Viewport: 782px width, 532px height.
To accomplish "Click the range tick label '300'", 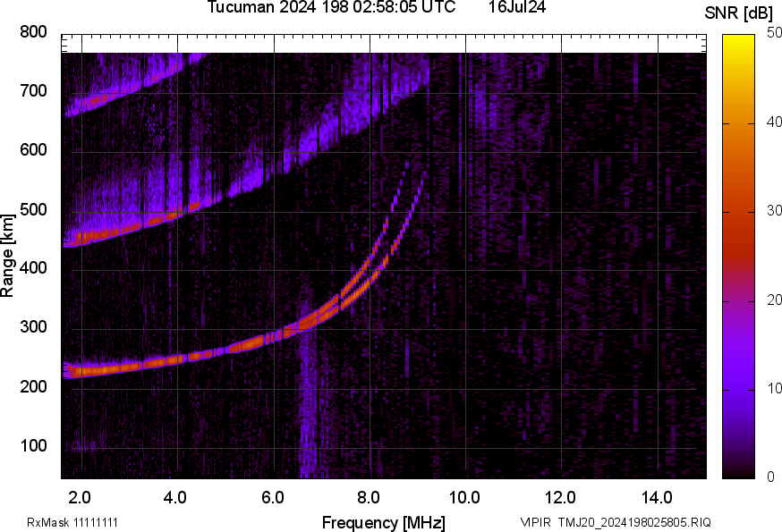I will click(x=33, y=327).
